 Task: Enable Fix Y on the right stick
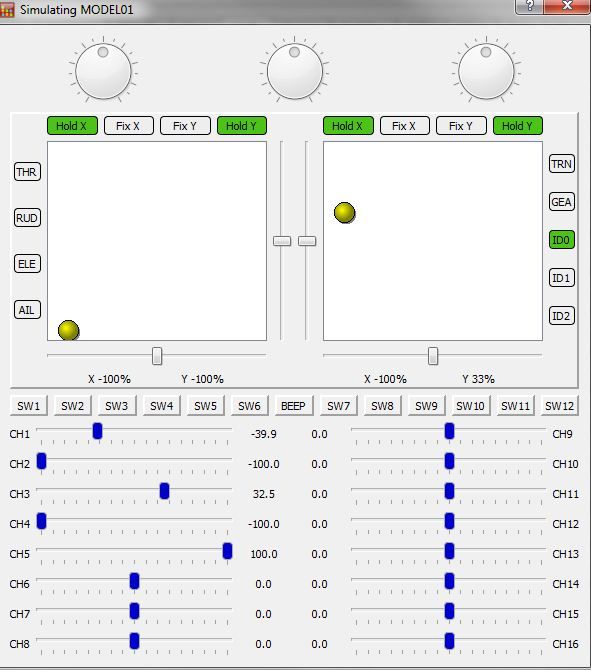[461, 126]
